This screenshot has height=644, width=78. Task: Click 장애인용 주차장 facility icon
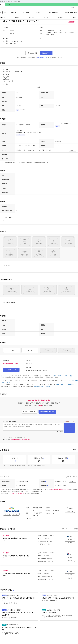click(12, 290)
